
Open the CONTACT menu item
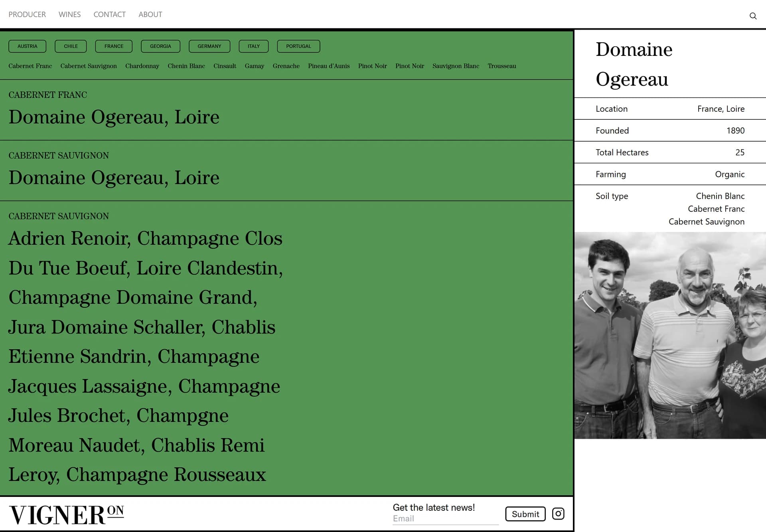coord(109,14)
